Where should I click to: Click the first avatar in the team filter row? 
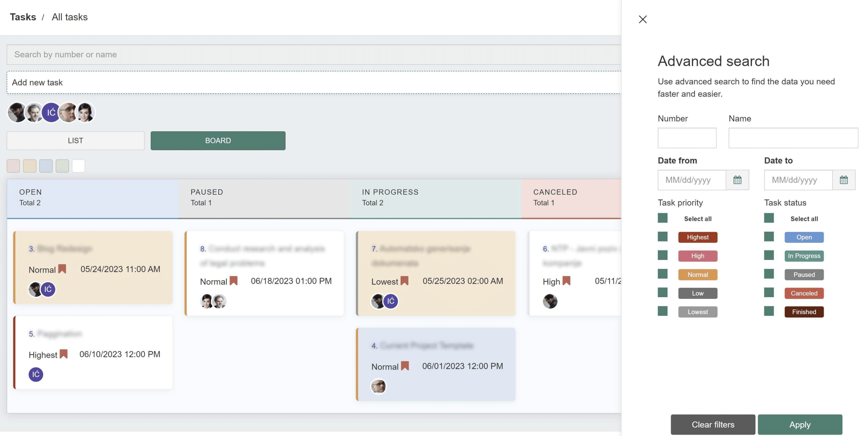[x=17, y=112]
